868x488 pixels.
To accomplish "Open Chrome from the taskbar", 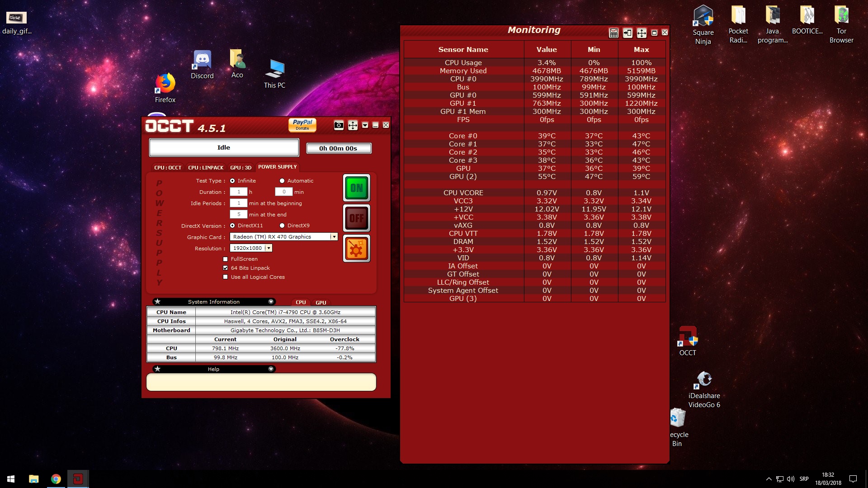I will pyautogui.click(x=56, y=479).
